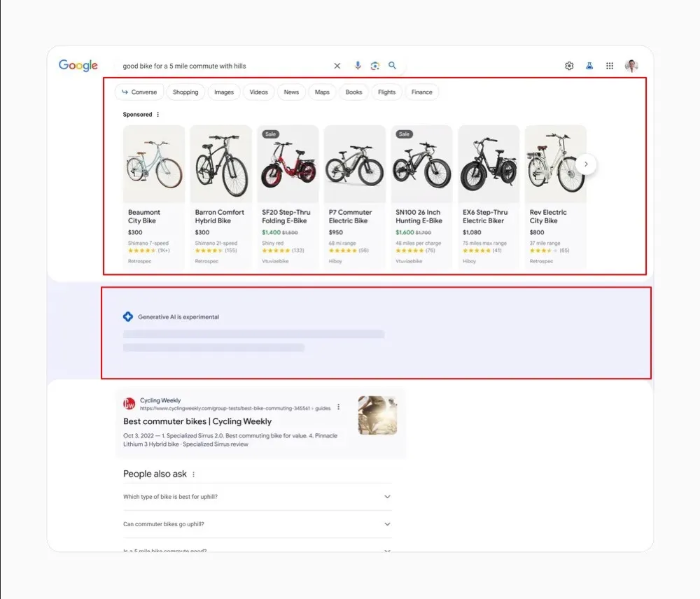Viewport: 700px width, 599px height.
Task: Open Rev Electric City Bike image
Action: coord(555,164)
